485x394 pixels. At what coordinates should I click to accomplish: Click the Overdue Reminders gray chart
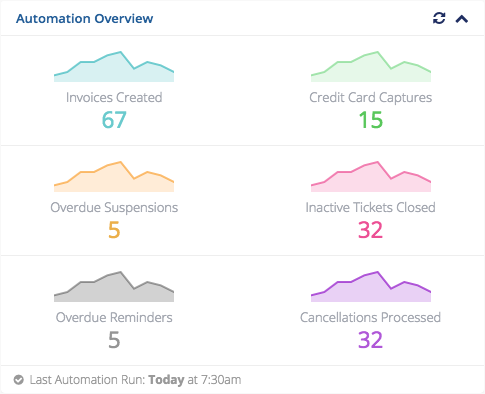114,286
